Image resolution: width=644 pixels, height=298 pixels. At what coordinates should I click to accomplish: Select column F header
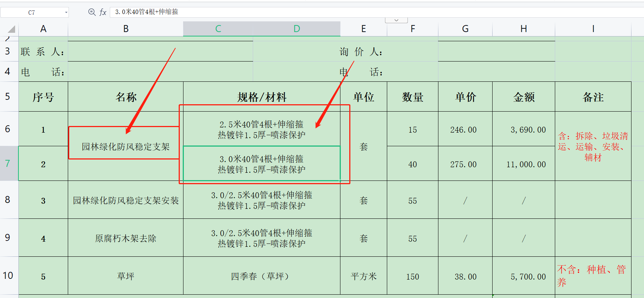click(x=413, y=29)
